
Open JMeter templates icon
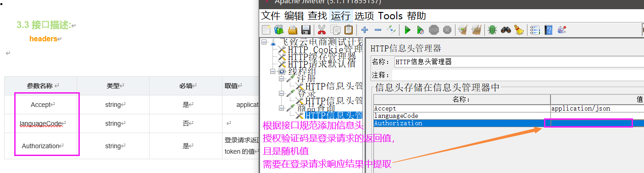pos(279,30)
